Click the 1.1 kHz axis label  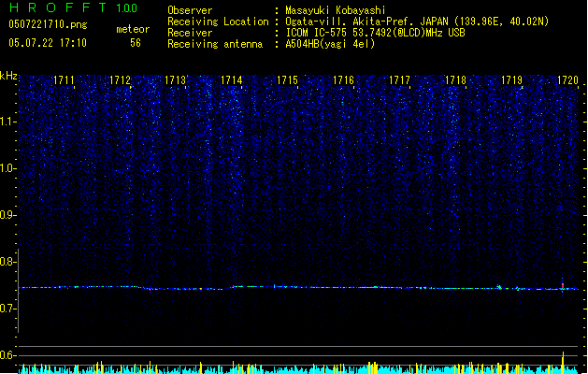7,122
